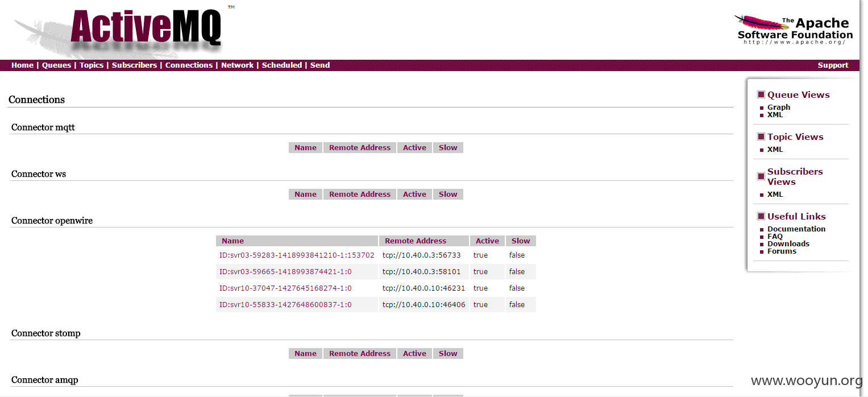Viewport: 868px width, 397px height.
Task: Open Queue Views XML link
Action: click(775, 114)
